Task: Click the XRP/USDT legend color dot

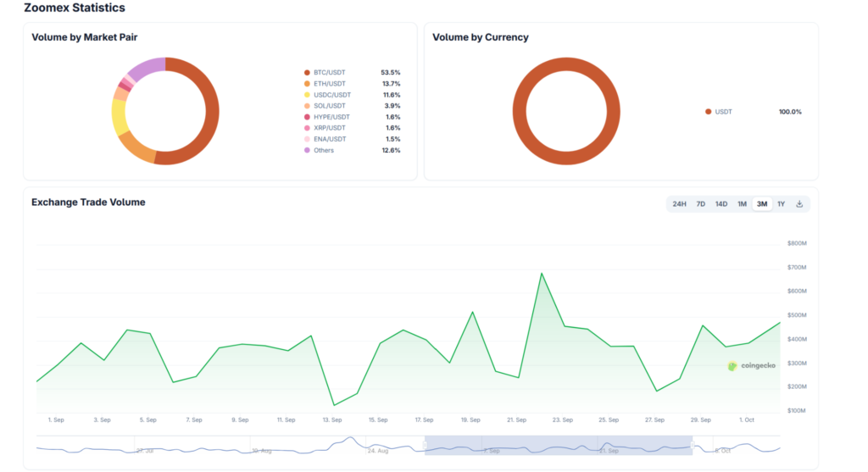Action: [307, 128]
